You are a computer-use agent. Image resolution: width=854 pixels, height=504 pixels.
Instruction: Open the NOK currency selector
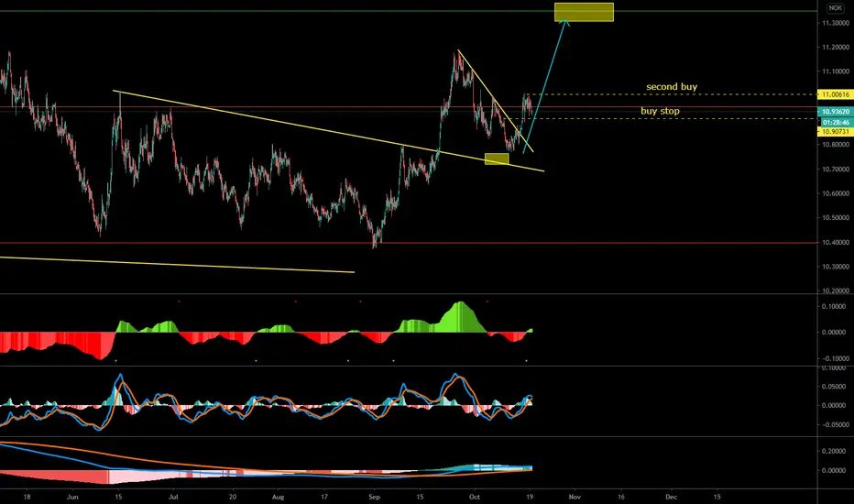click(x=835, y=8)
